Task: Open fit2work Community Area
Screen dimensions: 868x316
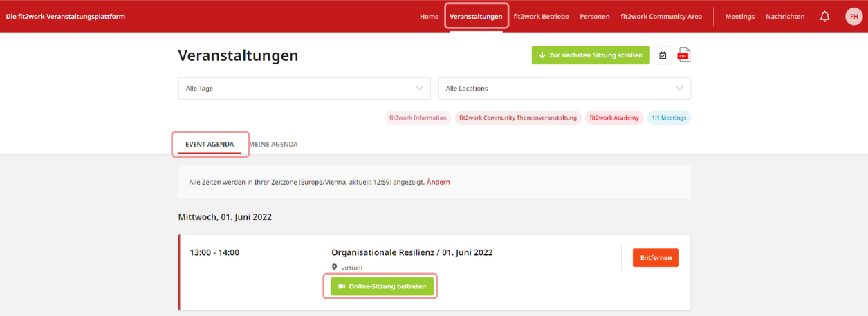Action: (x=661, y=17)
